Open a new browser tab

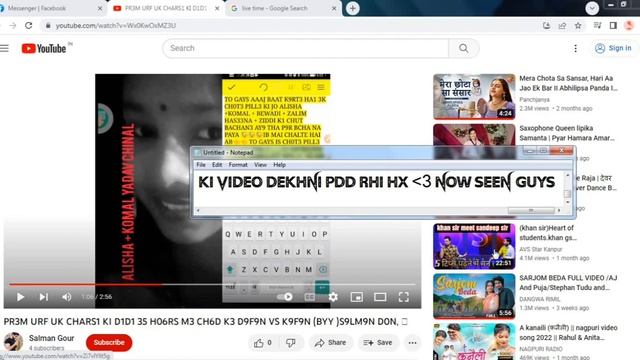[x=353, y=8]
